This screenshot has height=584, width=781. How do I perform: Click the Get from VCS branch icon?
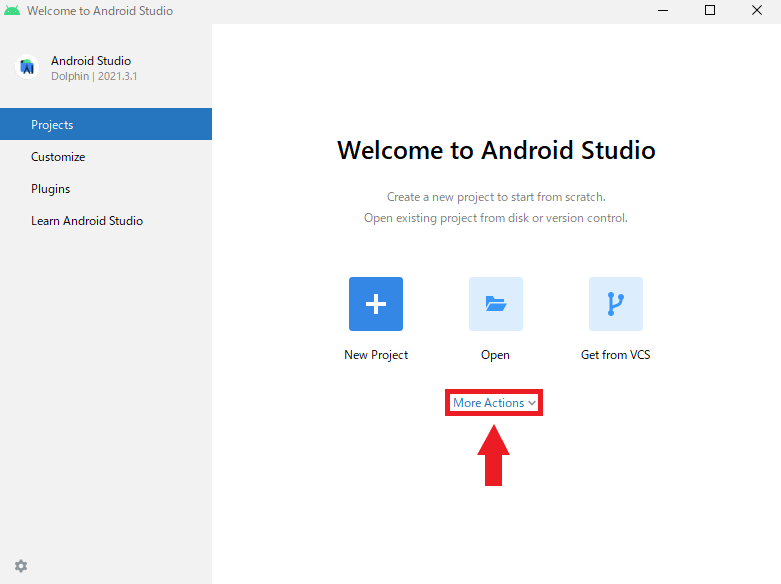click(616, 304)
